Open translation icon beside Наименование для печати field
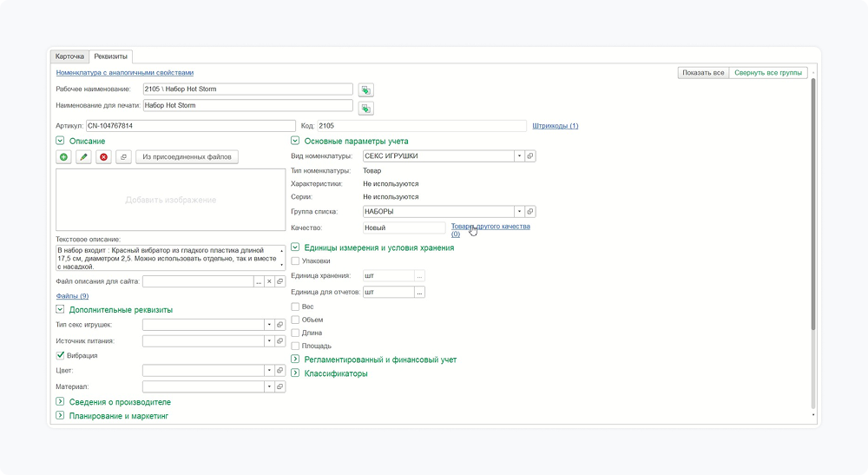Screen dimensions: 868x475 tap(366, 108)
